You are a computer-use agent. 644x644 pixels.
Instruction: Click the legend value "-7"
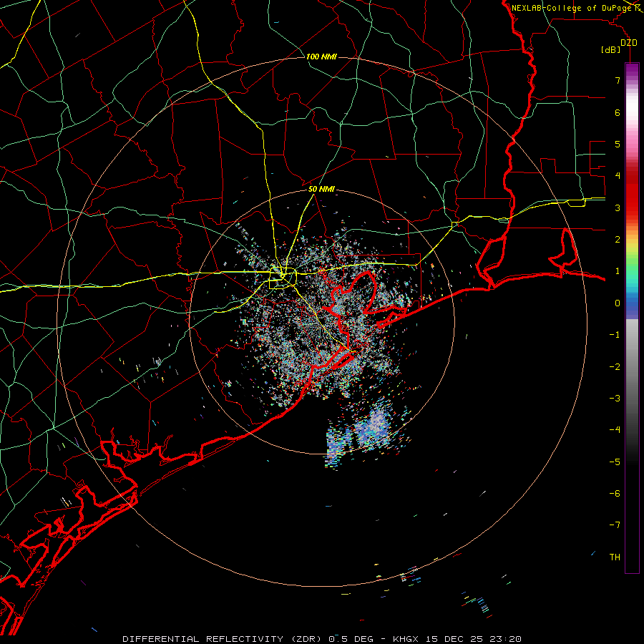(x=615, y=525)
